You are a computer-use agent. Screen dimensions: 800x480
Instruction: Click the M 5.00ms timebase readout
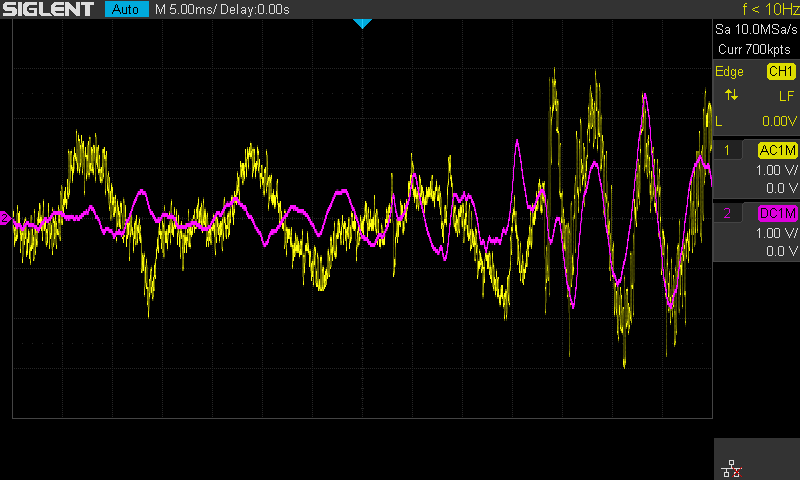[x=184, y=10]
